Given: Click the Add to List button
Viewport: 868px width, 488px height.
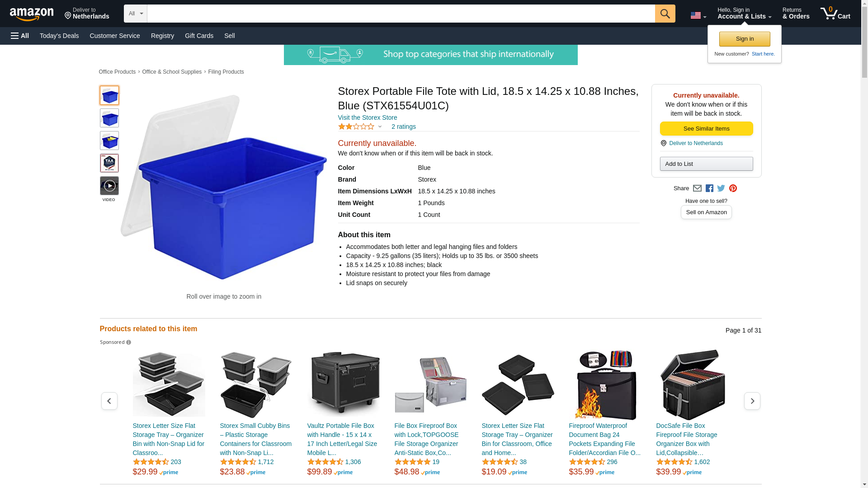Looking at the screenshot, I should pyautogui.click(x=706, y=164).
